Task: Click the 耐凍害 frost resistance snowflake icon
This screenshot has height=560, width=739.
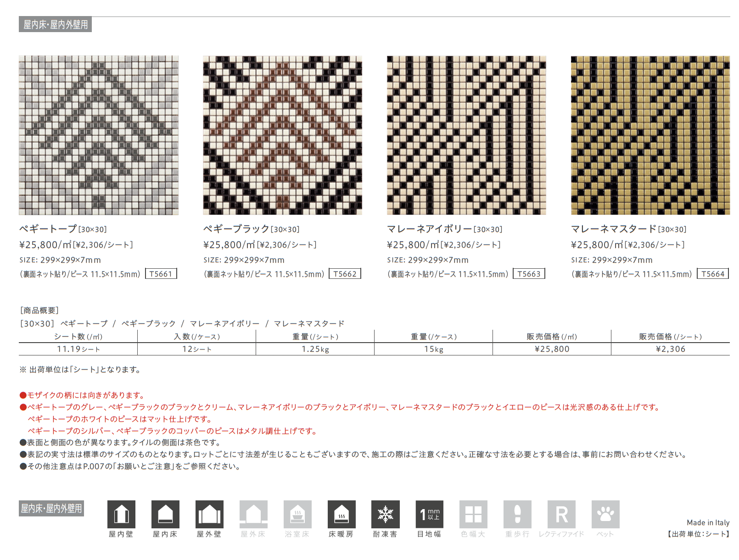Action: click(x=386, y=514)
